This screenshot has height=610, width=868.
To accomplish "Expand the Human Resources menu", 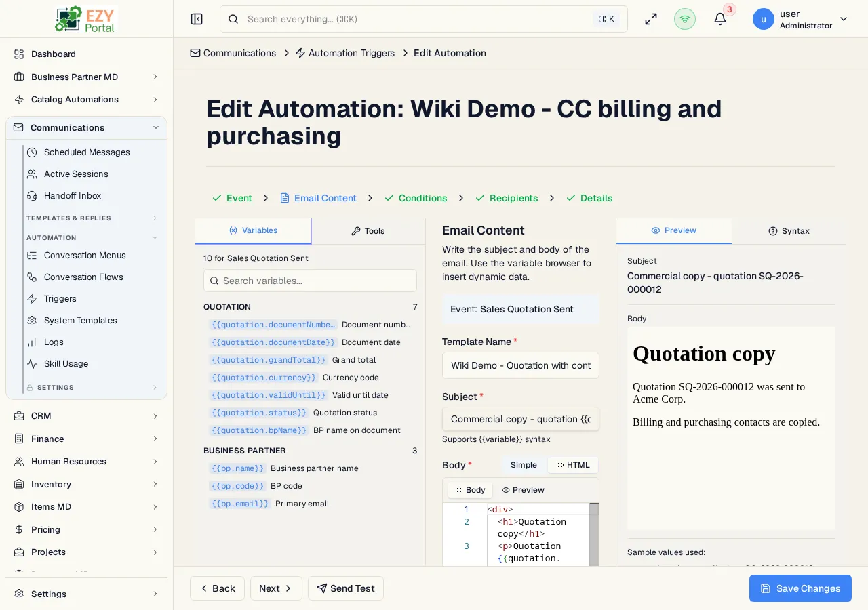I will point(87,462).
